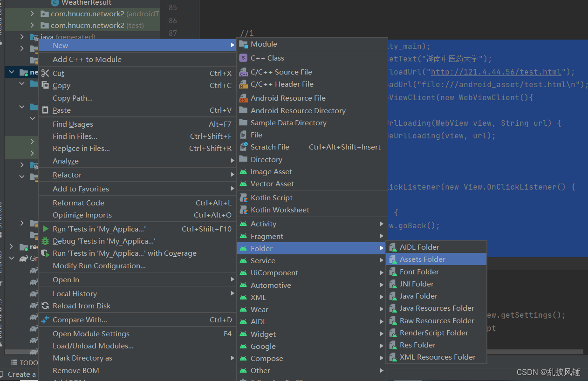Click the Paste clipboard icon

[x=45, y=110]
